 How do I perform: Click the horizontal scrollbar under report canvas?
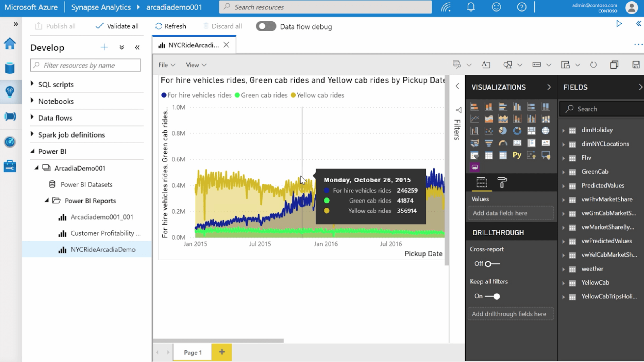218,340
